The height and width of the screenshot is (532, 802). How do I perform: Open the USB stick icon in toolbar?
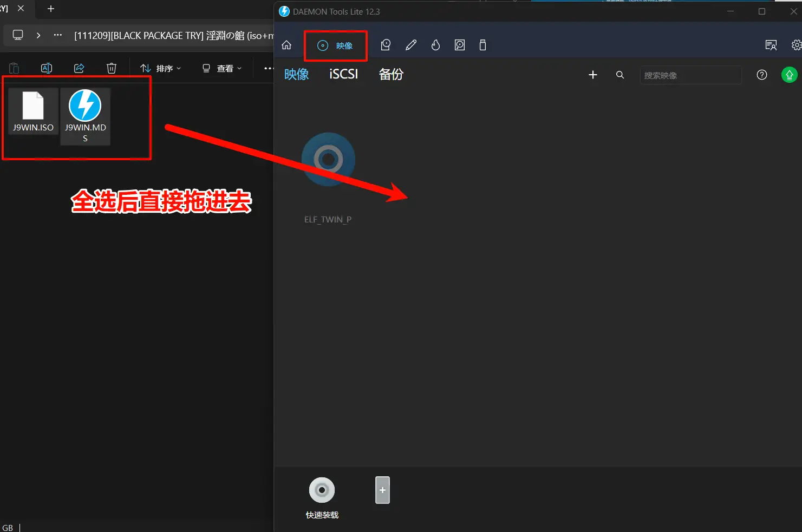482,45
